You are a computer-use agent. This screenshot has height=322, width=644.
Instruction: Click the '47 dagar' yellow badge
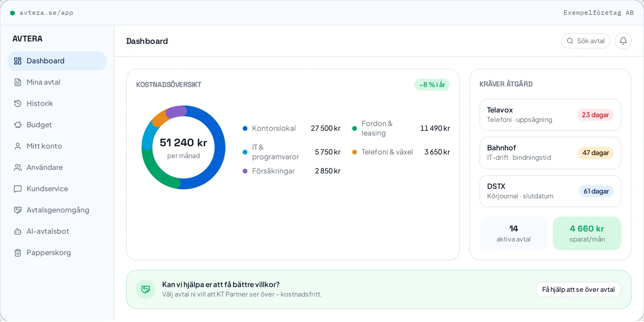tap(595, 153)
